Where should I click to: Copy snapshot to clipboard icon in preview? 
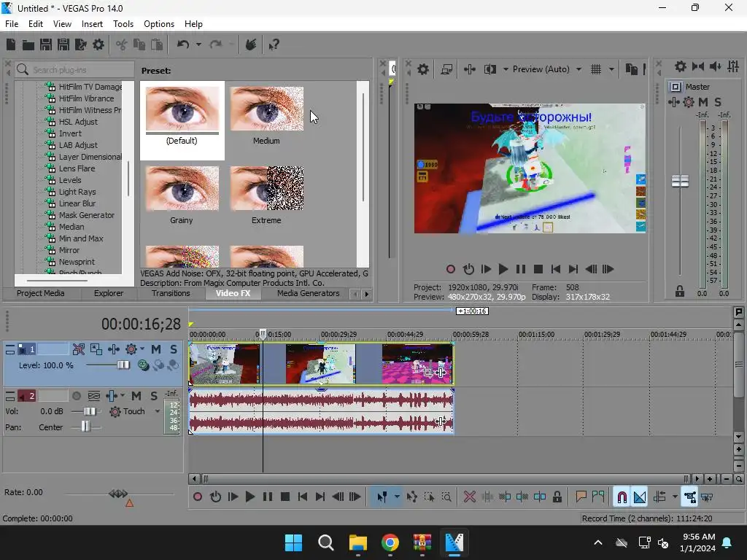pyautogui.click(x=632, y=69)
